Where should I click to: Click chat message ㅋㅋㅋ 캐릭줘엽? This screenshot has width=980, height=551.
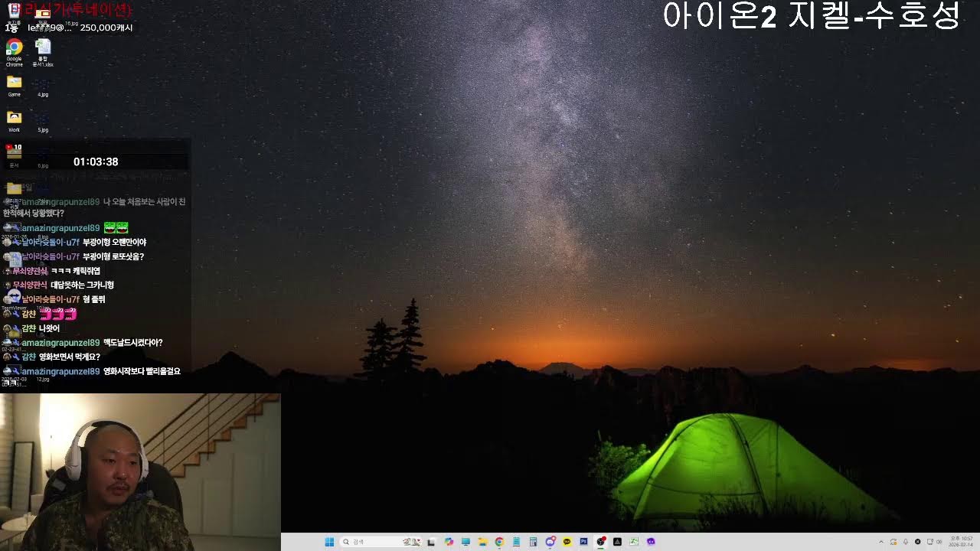[76, 271]
